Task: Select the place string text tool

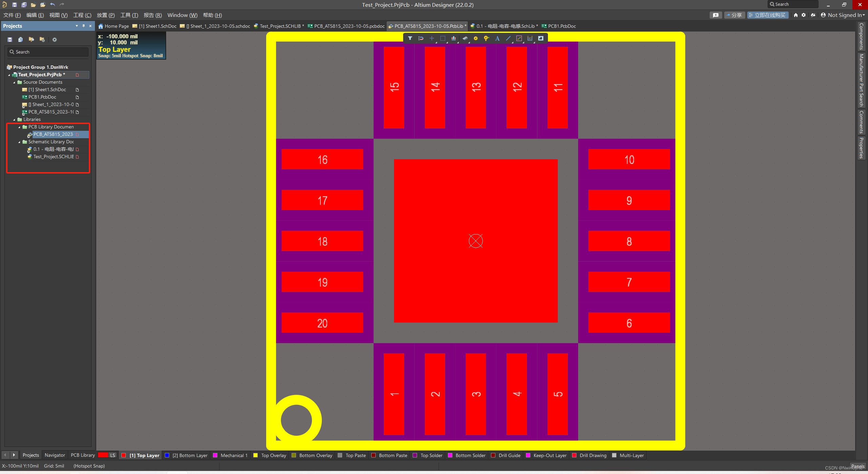Action: click(497, 38)
